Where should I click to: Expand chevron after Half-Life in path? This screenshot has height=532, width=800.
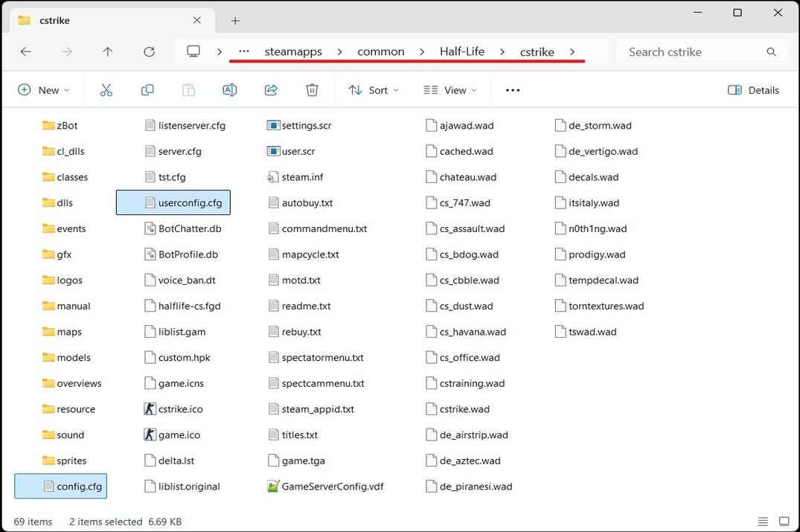(x=502, y=52)
